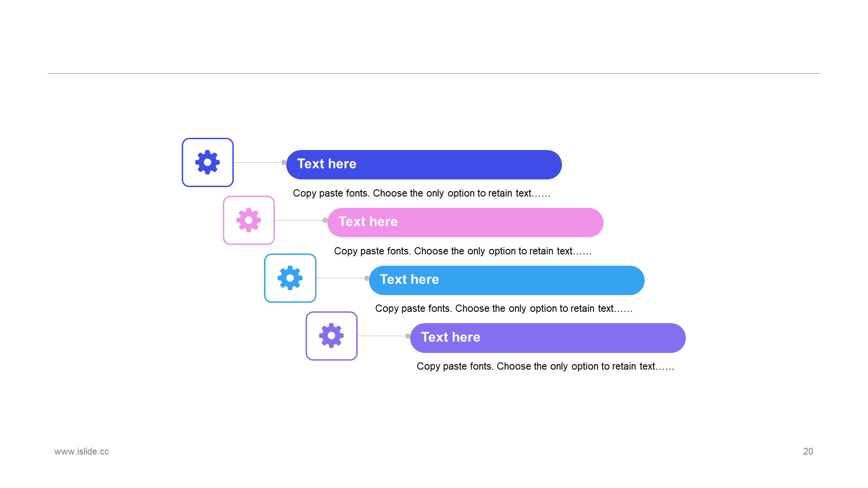Click the description text under the purple bar
Screen dimensions: 868x488
click(546, 366)
